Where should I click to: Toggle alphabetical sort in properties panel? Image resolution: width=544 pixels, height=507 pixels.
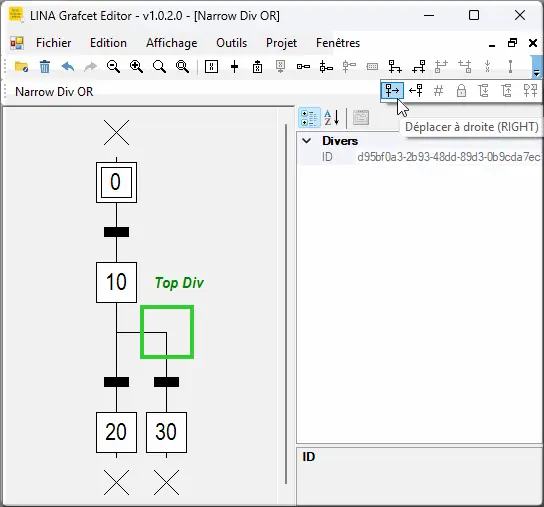click(332, 118)
